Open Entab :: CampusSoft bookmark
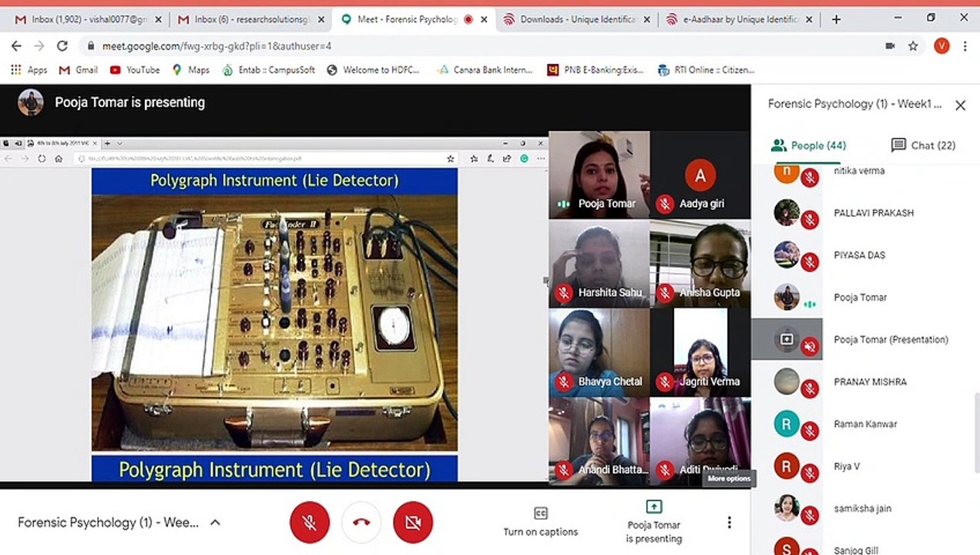Viewport: 980px width, 555px height. point(268,70)
